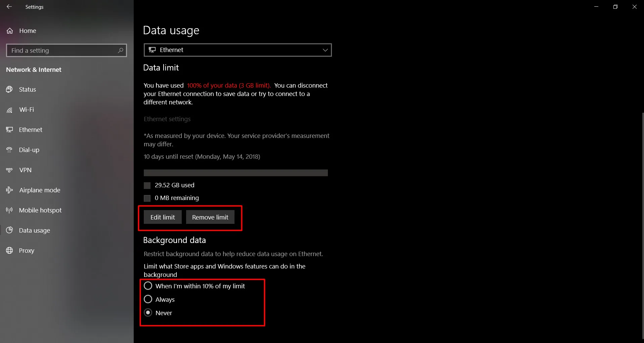Click the Home house icon
This screenshot has width=644, height=343.
point(10,31)
